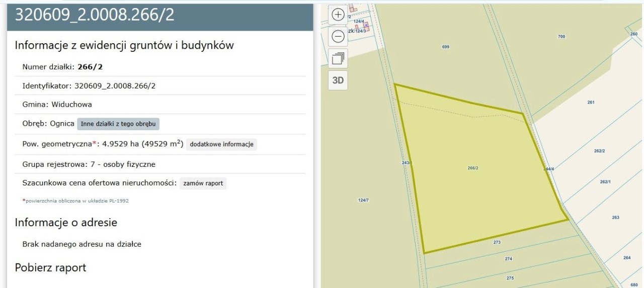This screenshot has width=644, height=288.
Task: Click parcel 262/1 on the map
Action: point(605,182)
